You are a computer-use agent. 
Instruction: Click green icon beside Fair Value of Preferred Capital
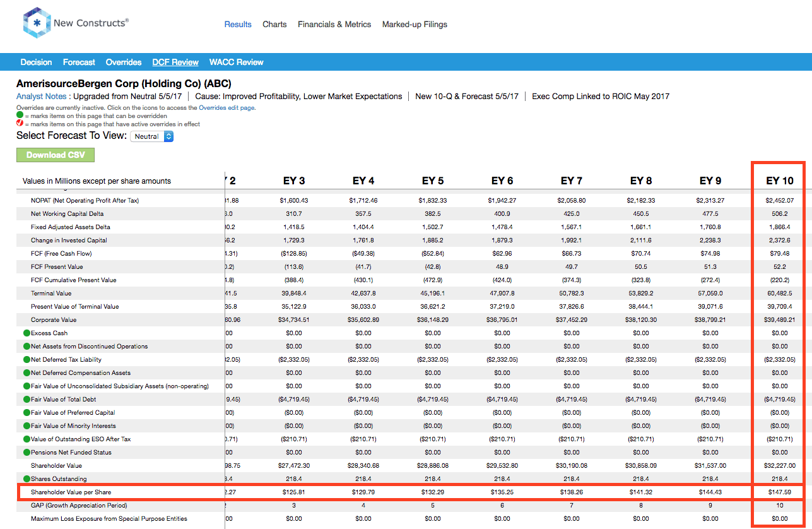(26, 413)
